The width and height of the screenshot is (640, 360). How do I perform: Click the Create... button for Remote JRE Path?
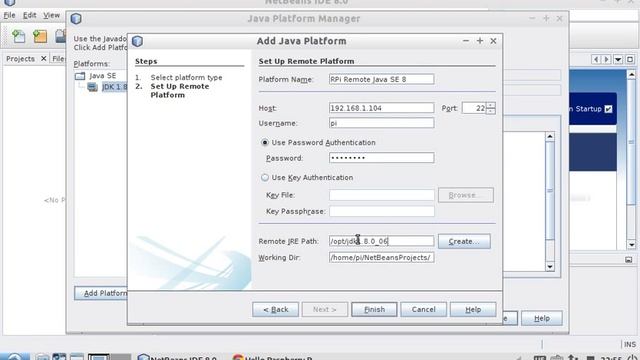pyautogui.click(x=464, y=241)
